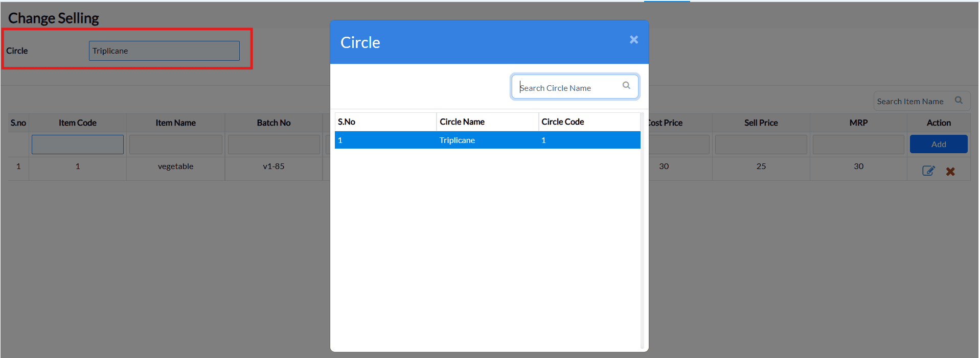
Task: Click the MRP entry field
Action: (858, 145)
